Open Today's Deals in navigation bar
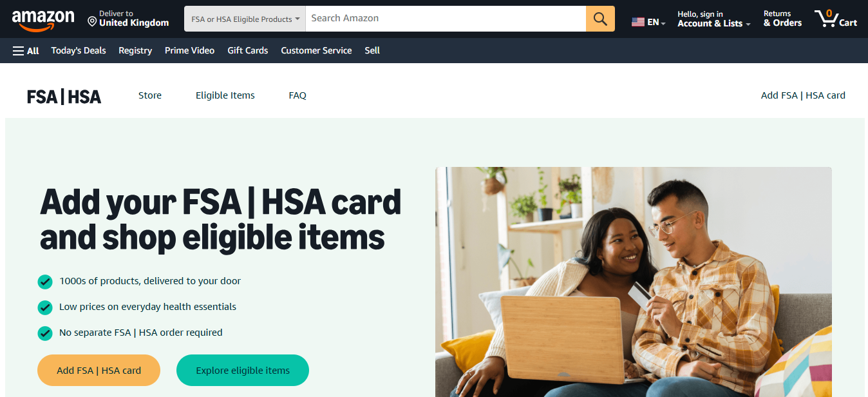The width and height of the screenshot is (868, 397). [x=79, y=50]
